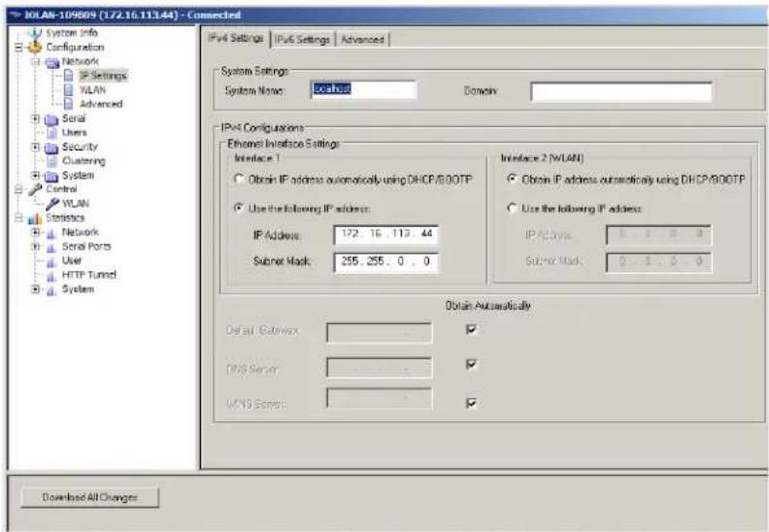Click the Serial folder icon
The image size is (769, 532).
(51, 119)
